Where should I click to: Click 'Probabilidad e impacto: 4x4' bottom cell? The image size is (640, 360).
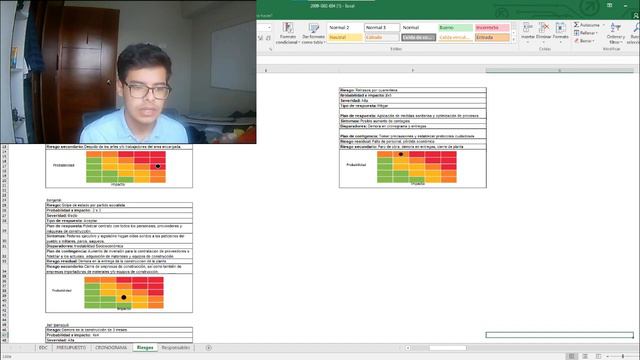point(119,335)
